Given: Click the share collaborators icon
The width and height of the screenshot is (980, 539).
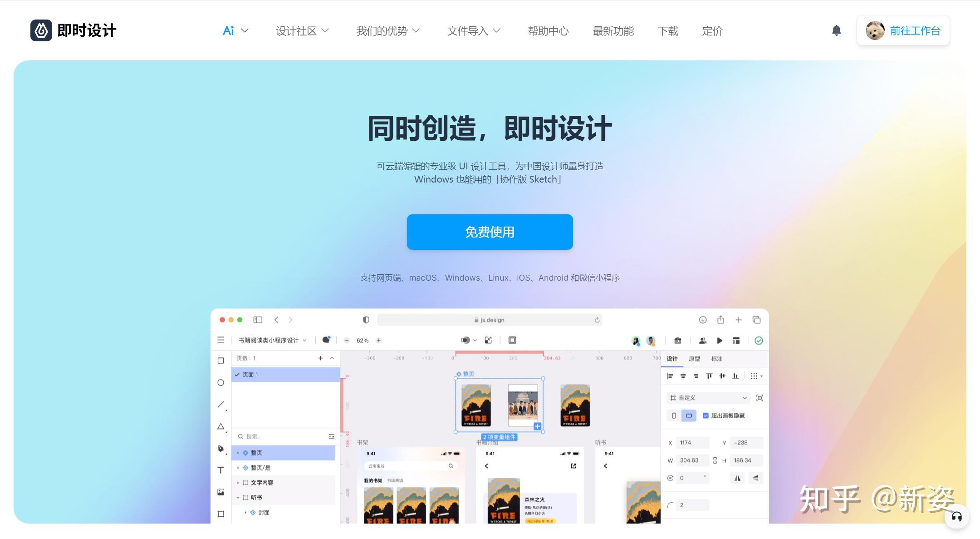Looking at the screenshot, I should (x=702, y=341).
